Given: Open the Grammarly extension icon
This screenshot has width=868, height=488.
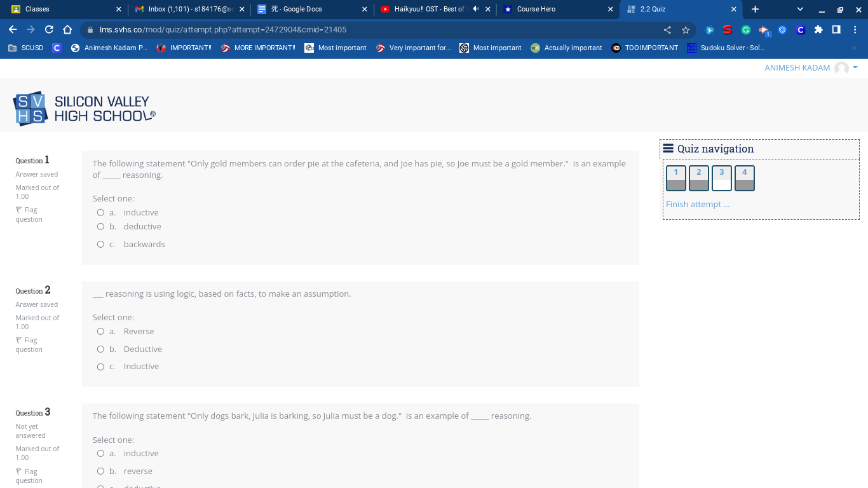Looking at the screenshot, I should [746, 30].
